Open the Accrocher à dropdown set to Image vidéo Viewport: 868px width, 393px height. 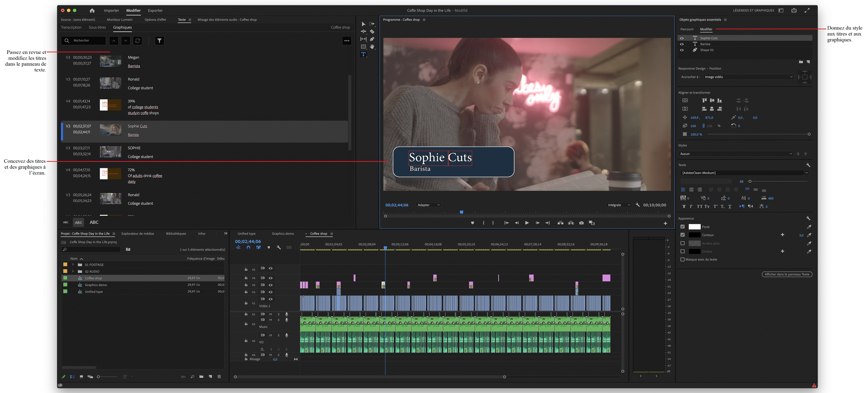[749, 77]
